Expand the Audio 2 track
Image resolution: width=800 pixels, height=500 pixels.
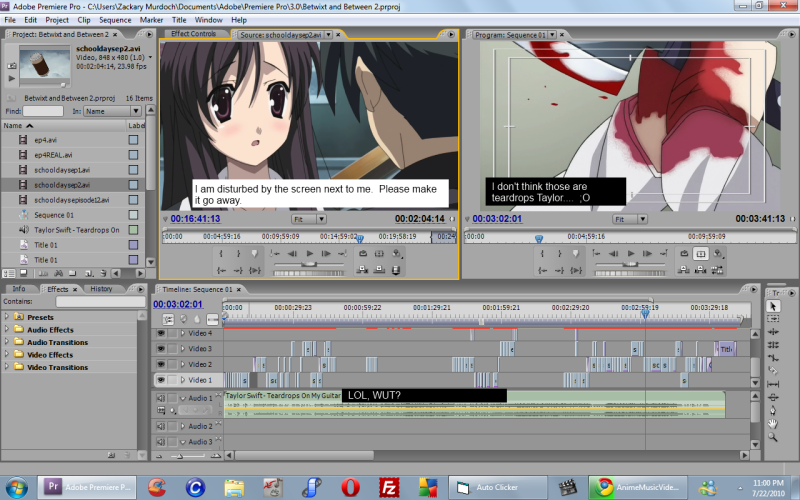[x=183, y=426]
